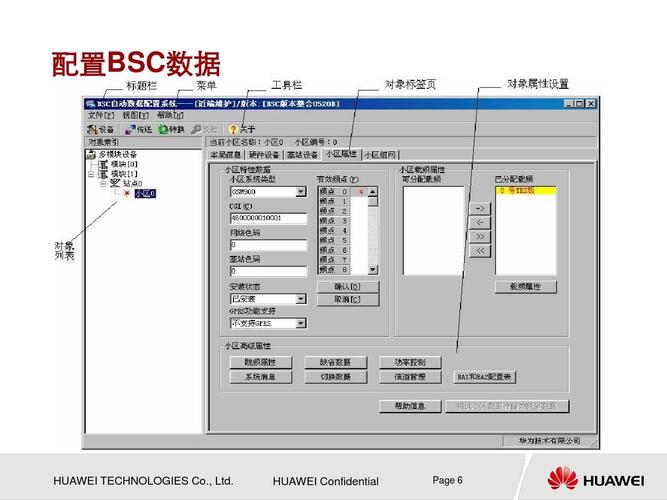This screenshot has width=667, height=500.
Task: Open the 帮助[H] menu
Action: [170, 115]
